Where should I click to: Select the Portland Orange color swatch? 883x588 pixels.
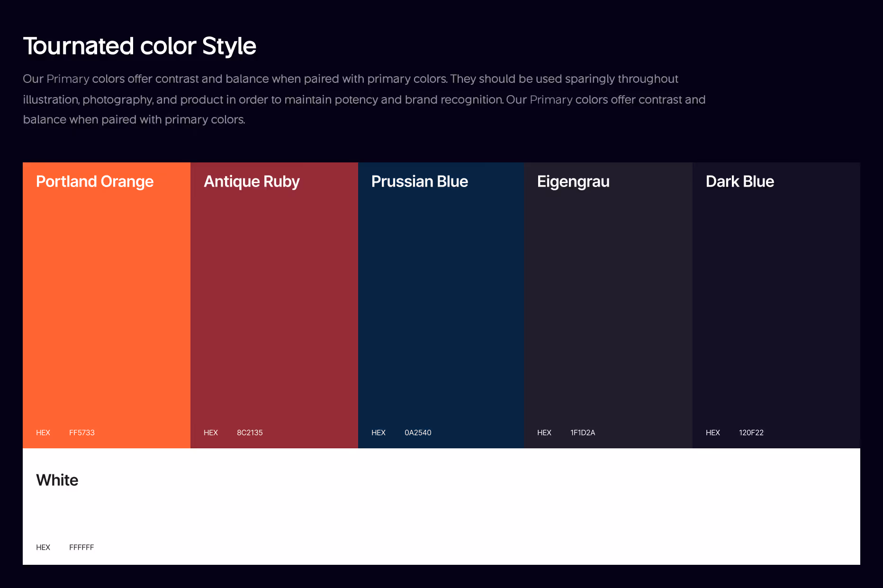[107, 305]
